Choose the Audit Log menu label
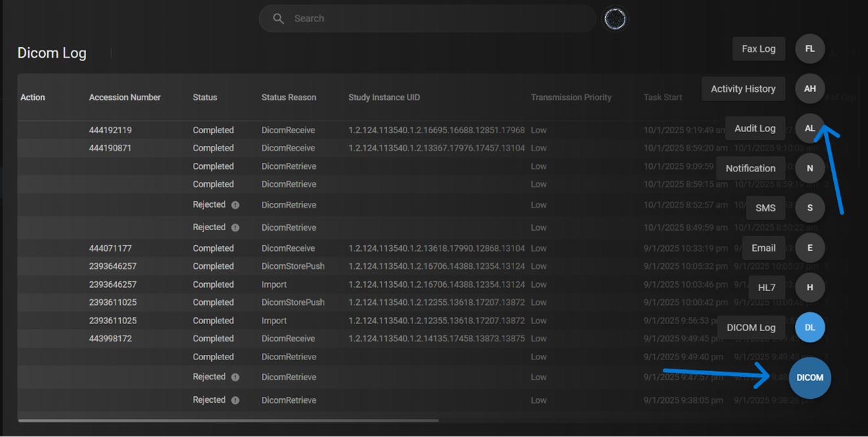This screenshot has height=437, width=868. click(x=754, y=128)
